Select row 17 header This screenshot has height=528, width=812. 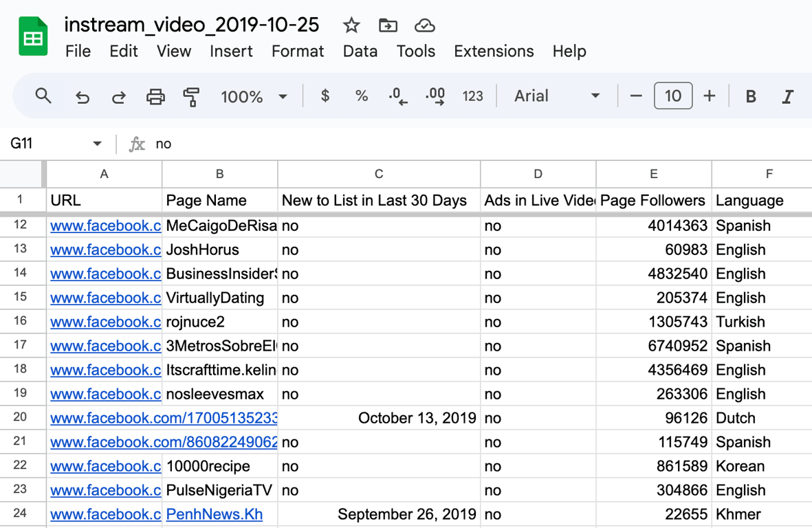20,345
